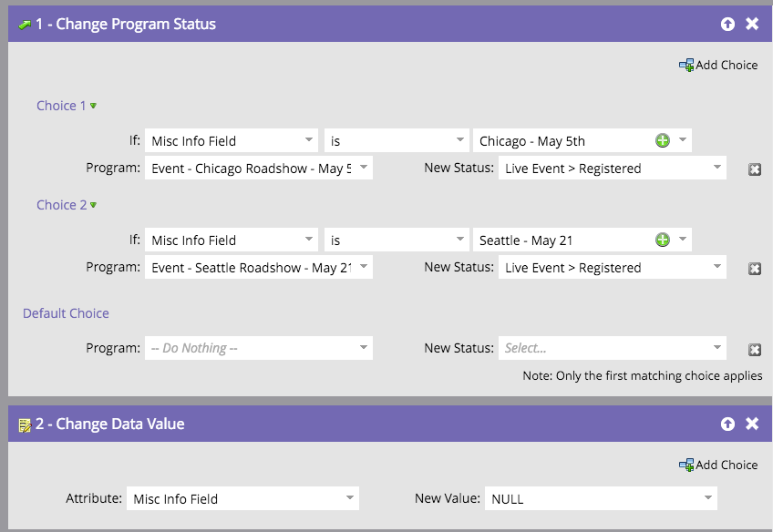
Task: Move the Change Data Value step up
Action: coord(727,424)
